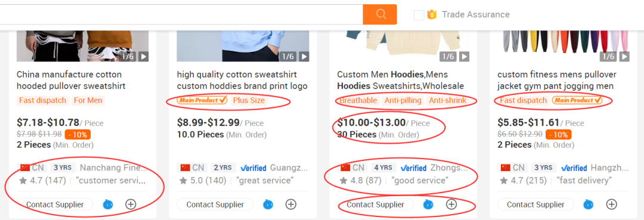Open chat icon for Zhongshan hoodies supplier
Screen dimensions: 644x220
click(x=428, y=204)
